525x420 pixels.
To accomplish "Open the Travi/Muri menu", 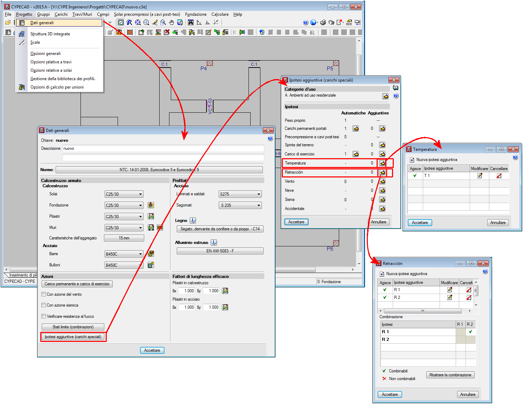I will point(82,14).
